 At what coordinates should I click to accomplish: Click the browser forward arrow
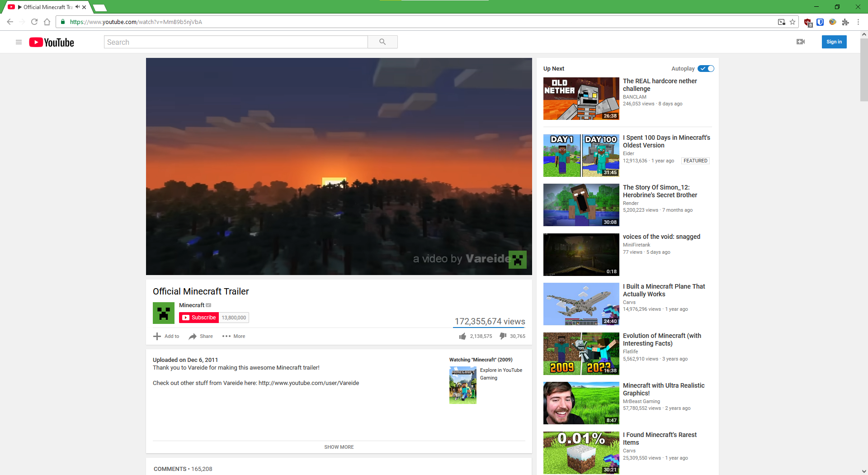click(22, 22)
